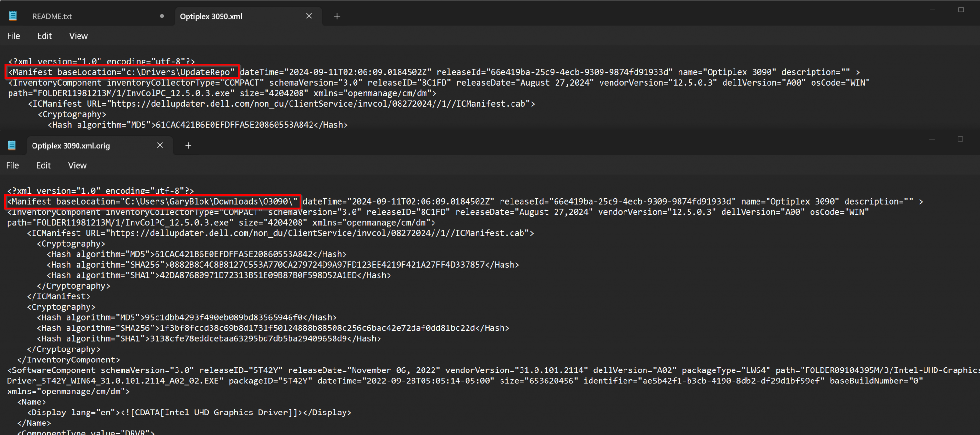Open the File menu in the top window

[13, 36]
